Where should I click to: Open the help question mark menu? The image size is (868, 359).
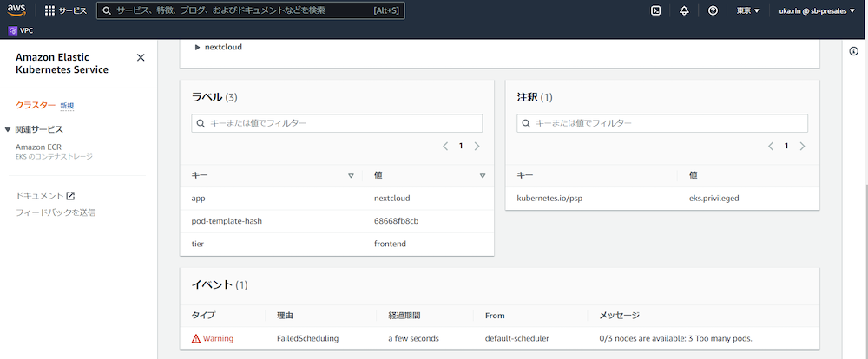pos(713,10)
